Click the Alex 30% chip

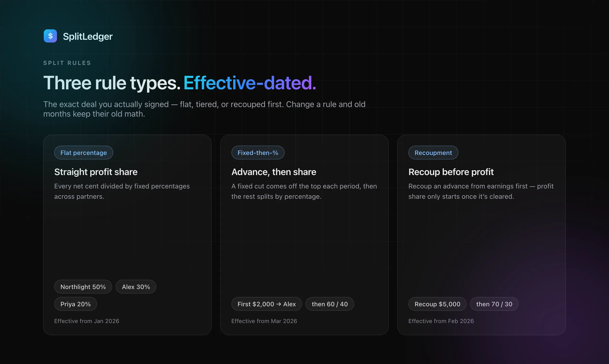coord(136,287)
